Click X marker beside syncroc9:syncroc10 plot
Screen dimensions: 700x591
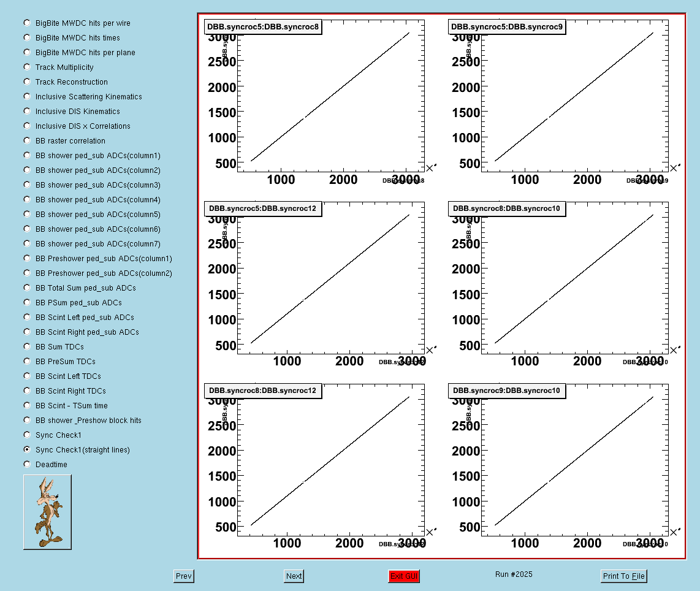click(x=674, y=532)
